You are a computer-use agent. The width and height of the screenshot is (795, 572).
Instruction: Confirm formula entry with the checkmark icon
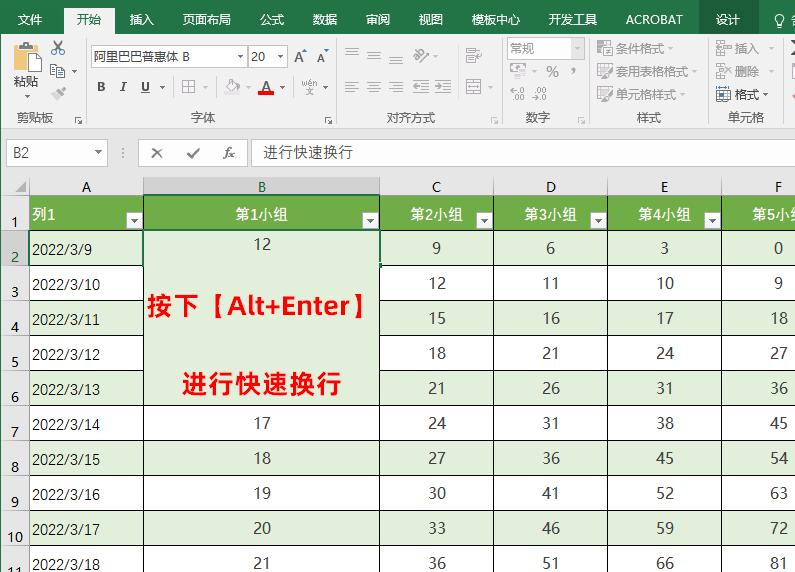(193, 153)
